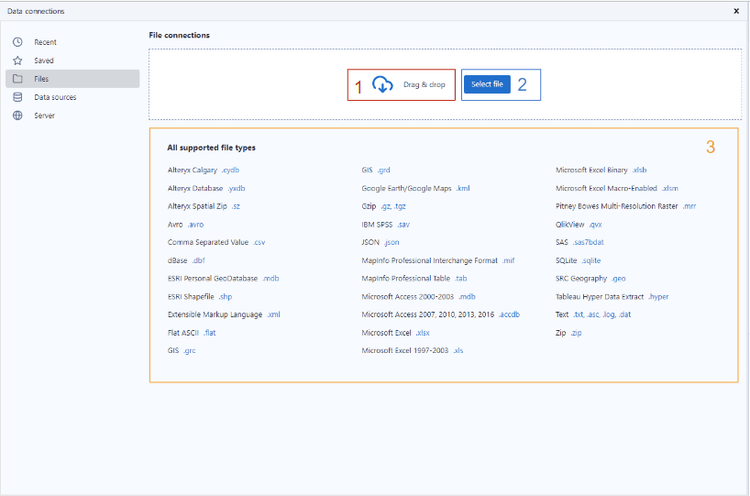Click the Recent clock icon
The width and height of the screenshot is (750, 496).
click(x=17, y=42)
